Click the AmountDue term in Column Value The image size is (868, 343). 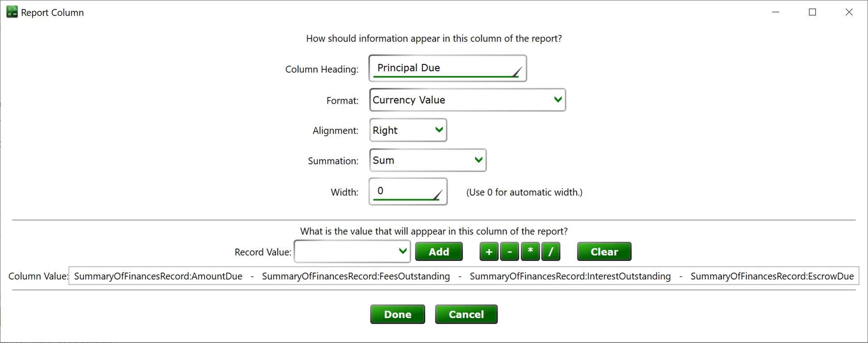tap(158, 276)
